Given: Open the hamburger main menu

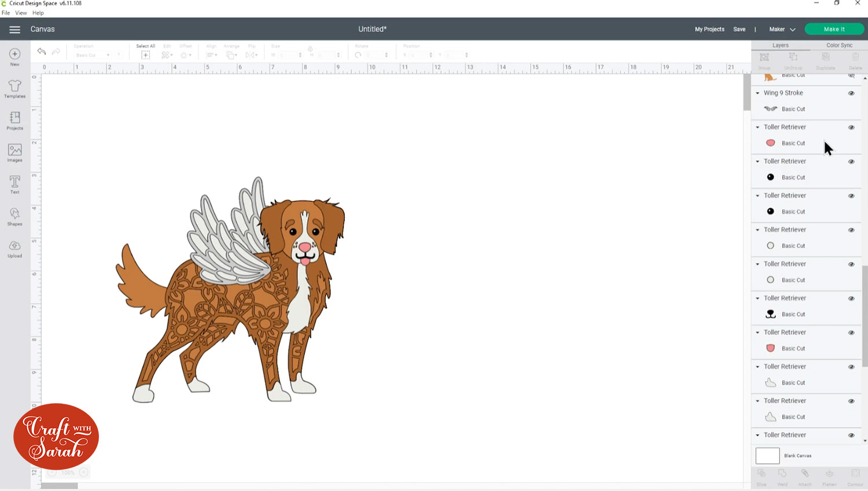Looking at the screenshot, I should point(15,29).
